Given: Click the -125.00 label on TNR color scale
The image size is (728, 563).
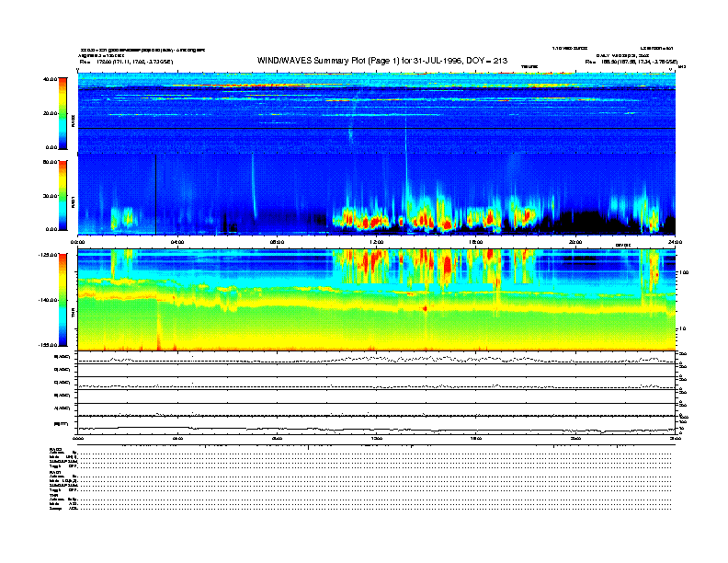Looking at the screenshot, I should click(x=48, y=255).
